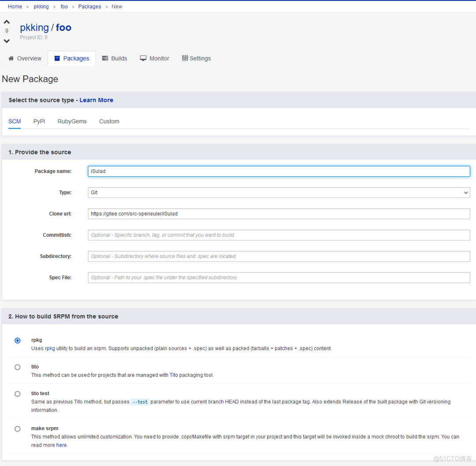Image resolution: width=476 pixels, height=466 pixels.
Task: Click the 'New Package' heading
Action: (x=30, y=79)
